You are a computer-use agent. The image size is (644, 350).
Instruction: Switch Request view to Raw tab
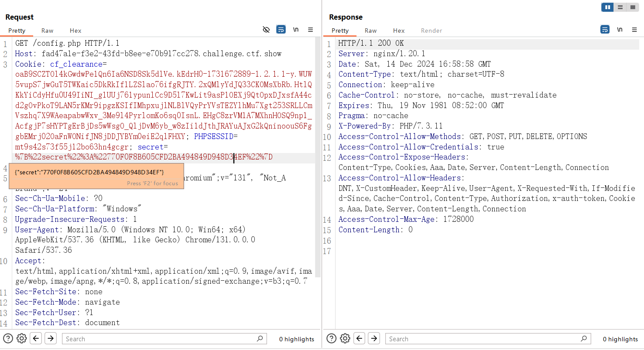coord(47,31)
